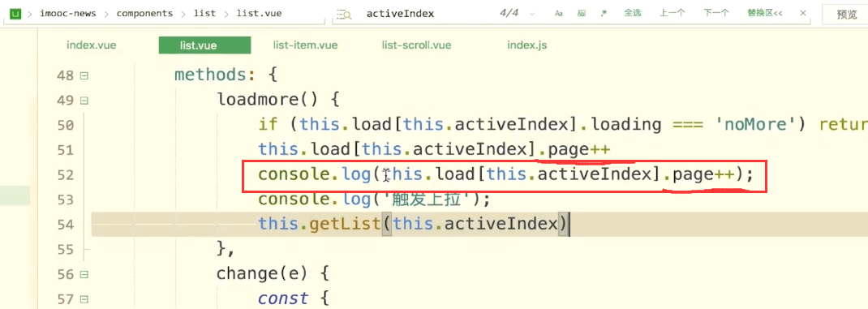Go to next match with 下一个

716,13
